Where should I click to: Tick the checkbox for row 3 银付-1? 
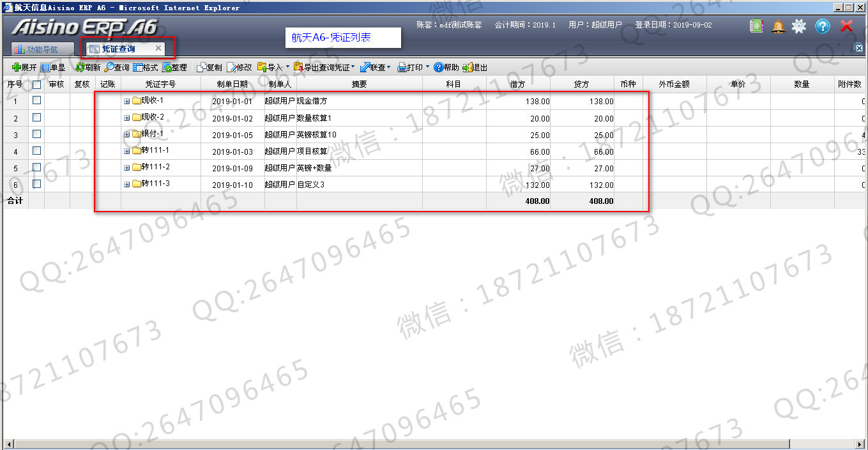[x=36, y=134]
